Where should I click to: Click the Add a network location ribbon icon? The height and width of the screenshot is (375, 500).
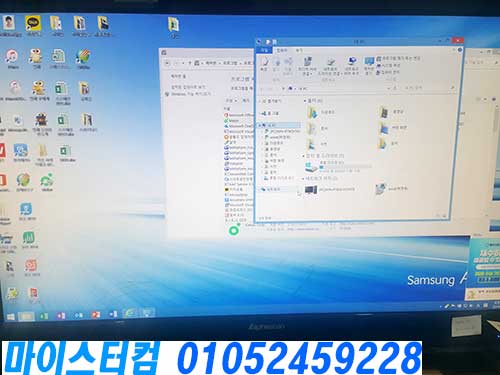(351, 66)
